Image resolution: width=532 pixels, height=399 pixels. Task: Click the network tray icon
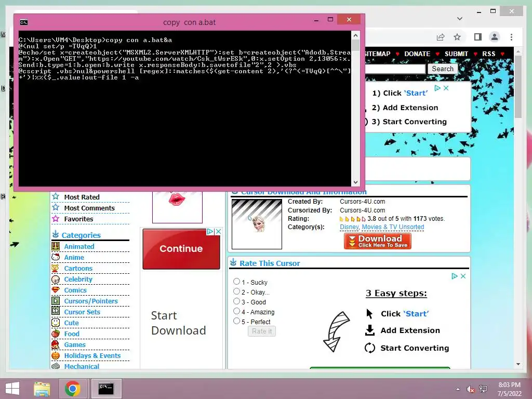coord(483,389)
